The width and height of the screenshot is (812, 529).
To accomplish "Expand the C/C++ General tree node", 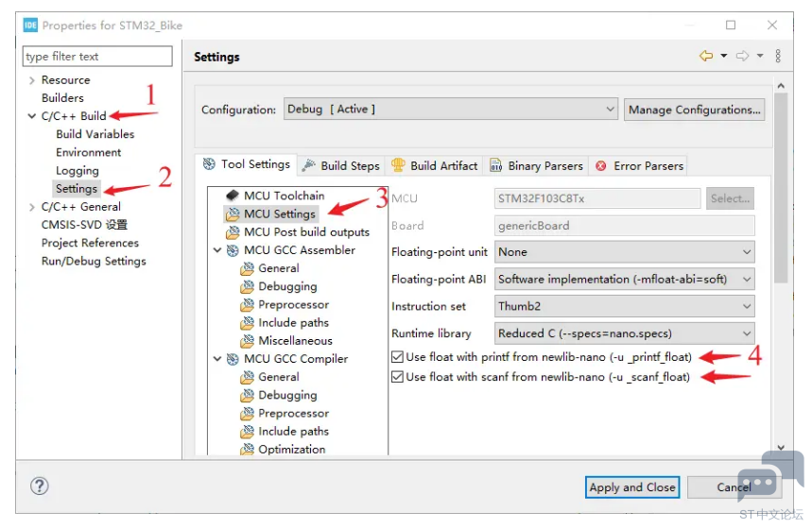I will [x=31, y=207].
